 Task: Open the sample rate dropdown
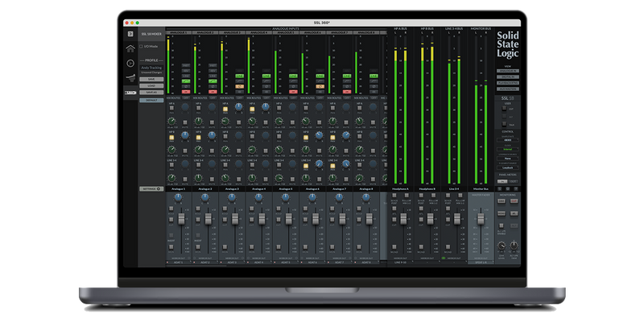coord(508,140)
